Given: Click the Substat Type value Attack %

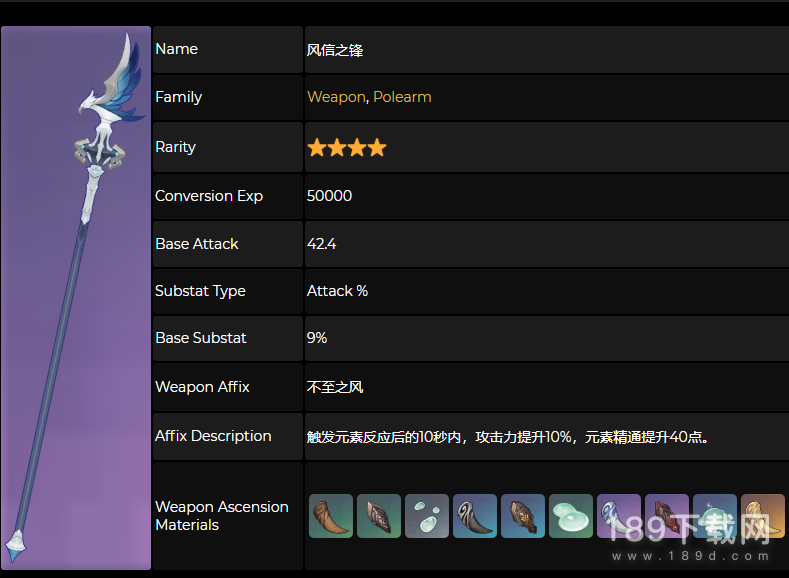Looking at the screenshot, I should 337,291.
